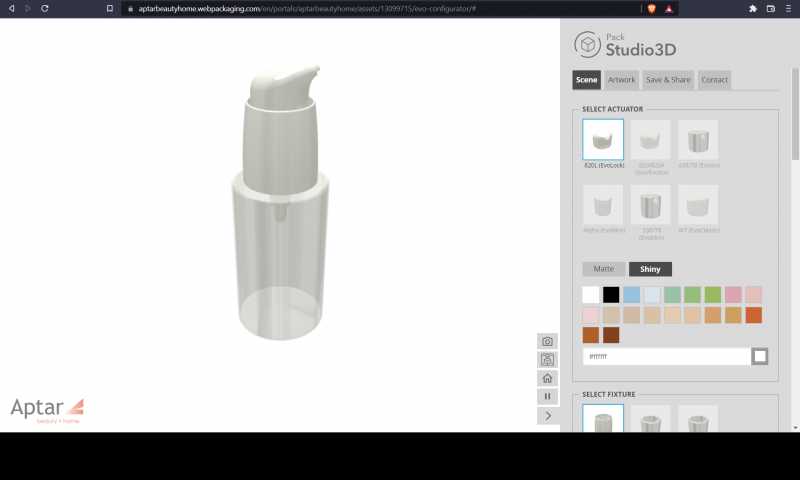Select the 820L (EvoLock) actuator
Image resolution: width=800 pixels, height=480 pixels.
[603, 140]
